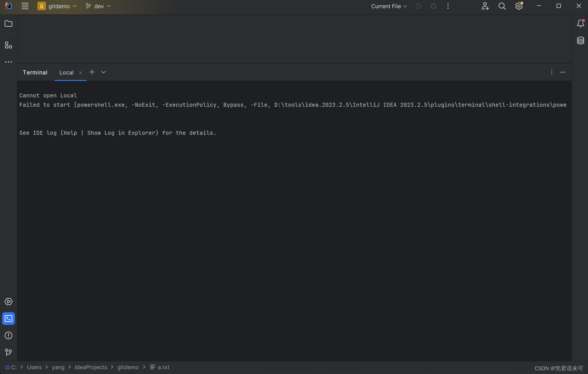Click the Services tool window icon
The height and width of the screenshot is (374, 588).
point(9,302)
